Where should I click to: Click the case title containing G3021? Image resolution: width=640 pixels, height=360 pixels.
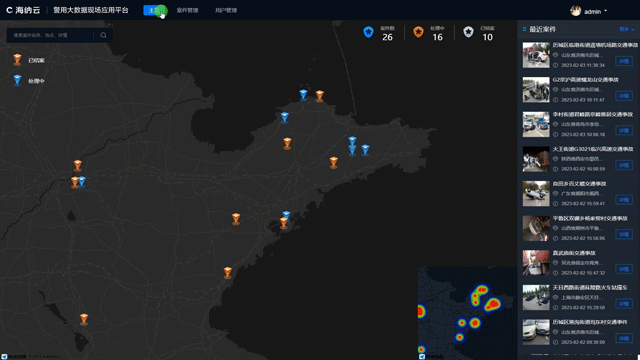pyautogui.click(x=593, y=149)
